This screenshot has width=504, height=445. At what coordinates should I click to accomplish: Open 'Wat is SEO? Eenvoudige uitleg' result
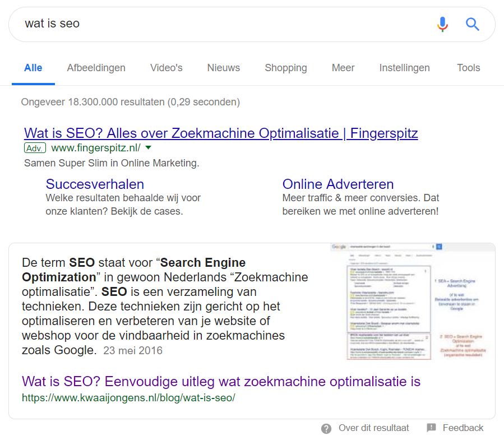click(221, 381)
